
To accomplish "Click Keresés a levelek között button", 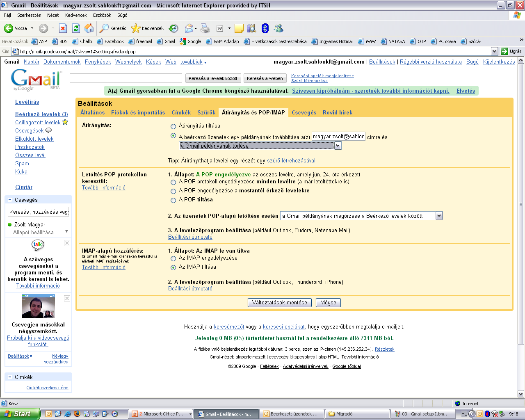I will [x=213, y=78].
